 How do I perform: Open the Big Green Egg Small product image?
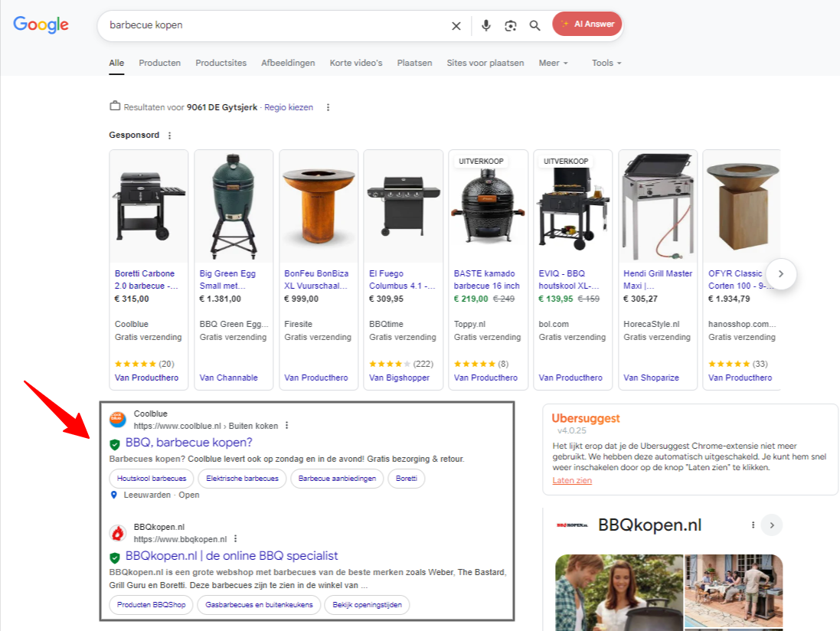click(x=234, y=206)
